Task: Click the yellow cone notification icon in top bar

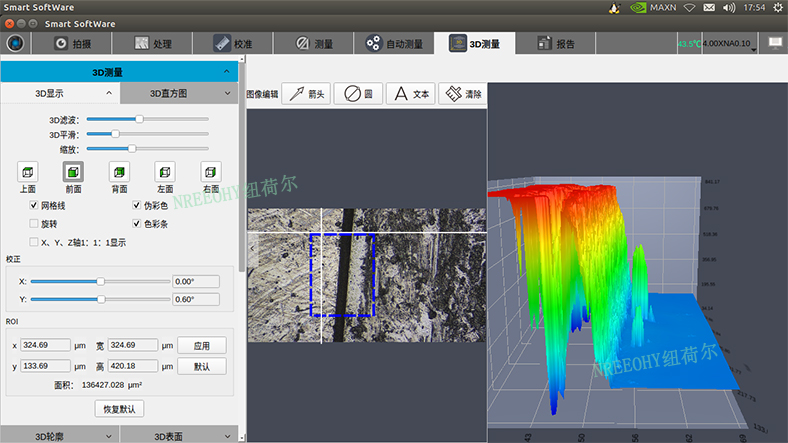Action: coord(614,7)
